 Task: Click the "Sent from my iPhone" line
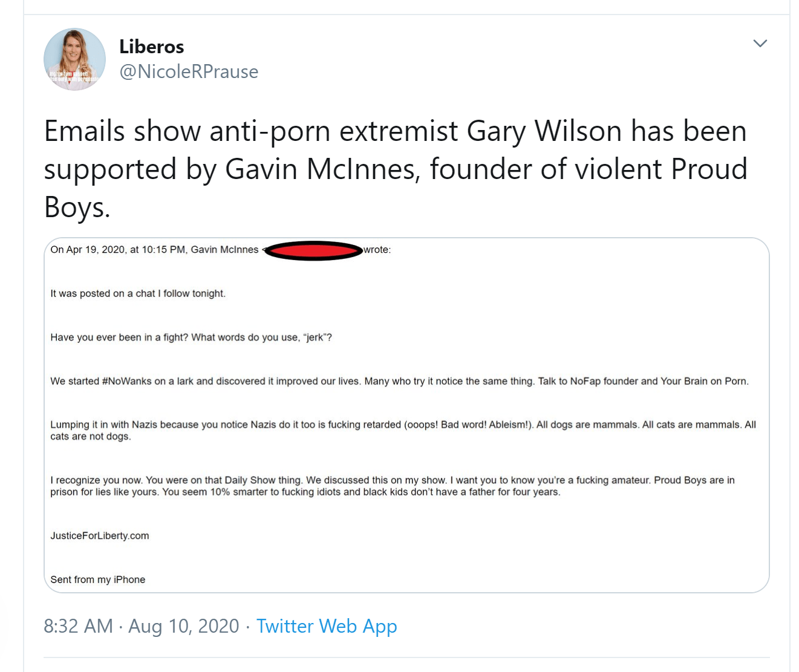pos(98,579)
